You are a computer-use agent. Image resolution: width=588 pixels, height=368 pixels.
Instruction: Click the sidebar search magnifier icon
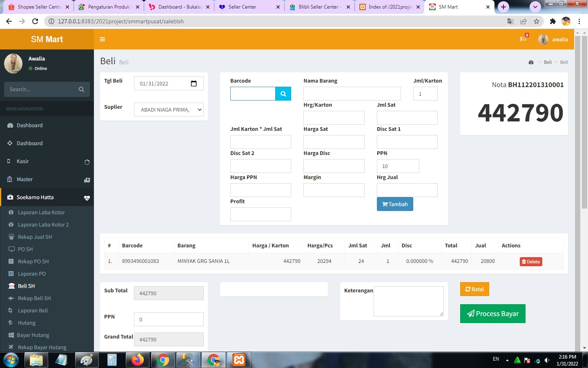pos(81,89)
